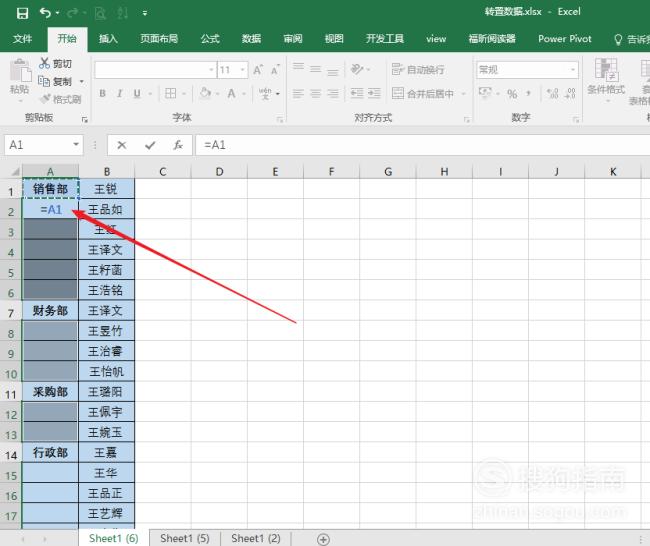Align text right
This screenshot has width=650, height=546.
click(332, 94)
